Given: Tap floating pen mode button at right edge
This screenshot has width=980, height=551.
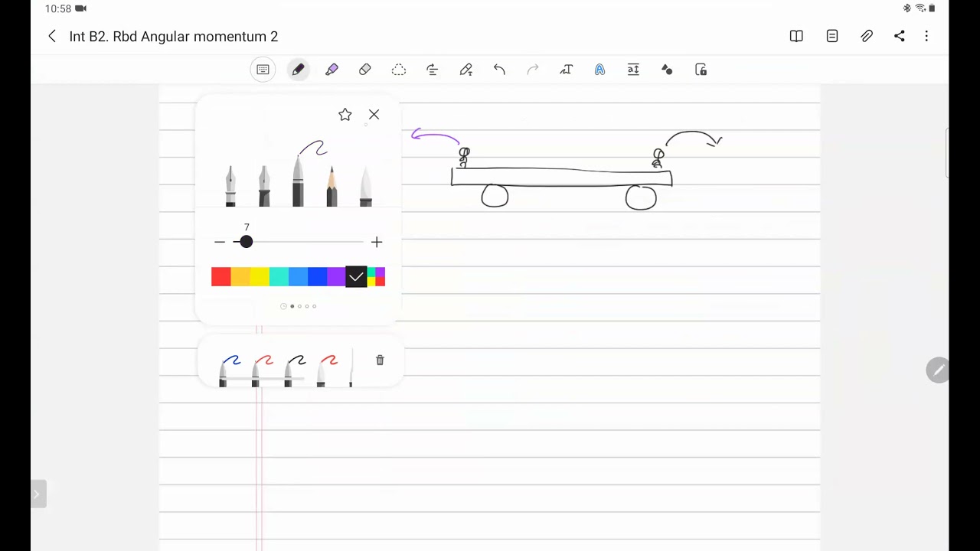Looking at the screenshot, I should pyautogui.click(x=938, y=370).
